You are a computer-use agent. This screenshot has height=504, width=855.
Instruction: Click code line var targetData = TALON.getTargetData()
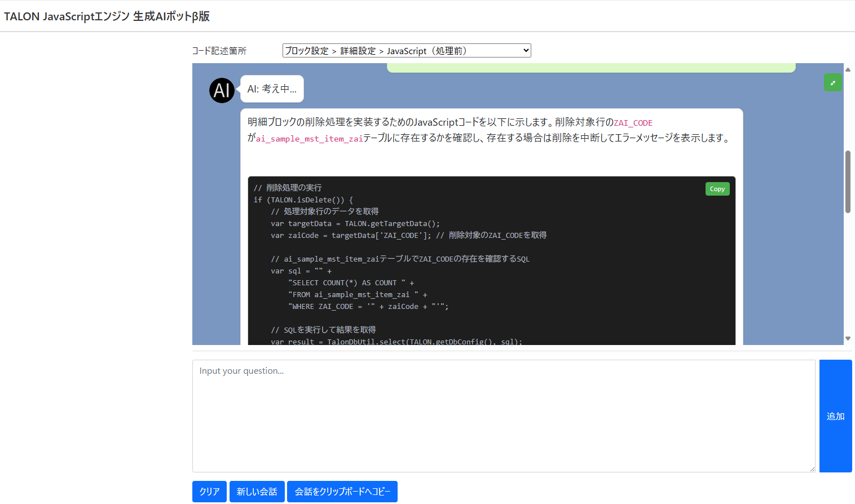click(x=355, y=223)
